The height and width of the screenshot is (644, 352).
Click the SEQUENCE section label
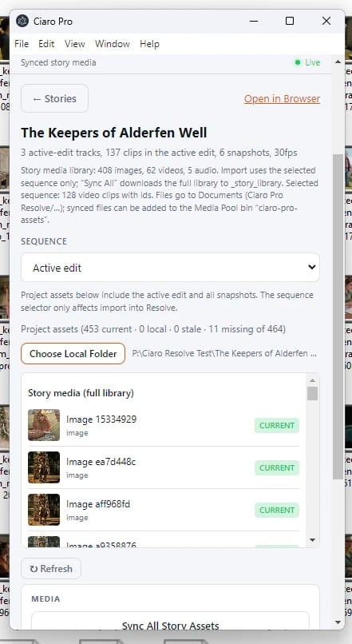(x=44, y=241)
